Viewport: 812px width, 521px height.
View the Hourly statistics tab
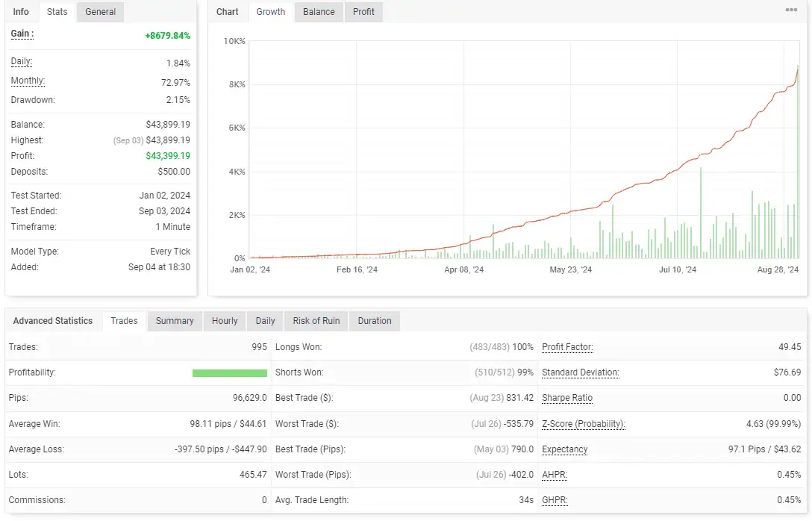(224, 321)
